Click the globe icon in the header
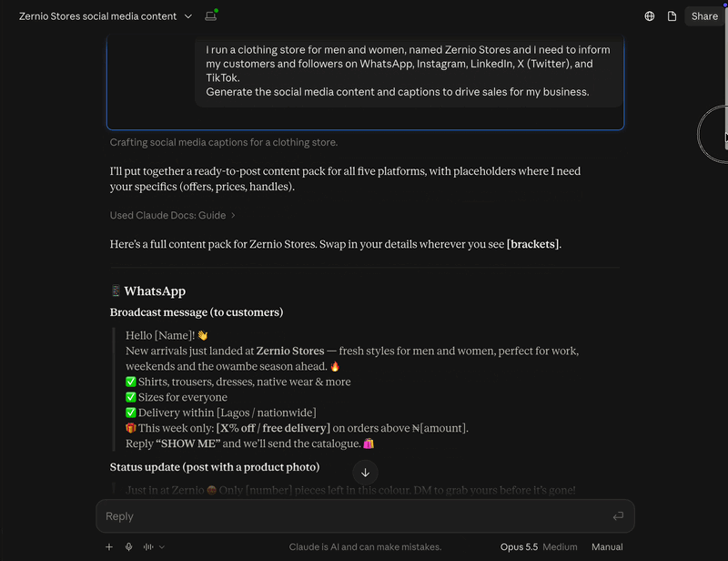Image resolution: width=728 pixels, height=561 pixels. [x=650, y=16]
